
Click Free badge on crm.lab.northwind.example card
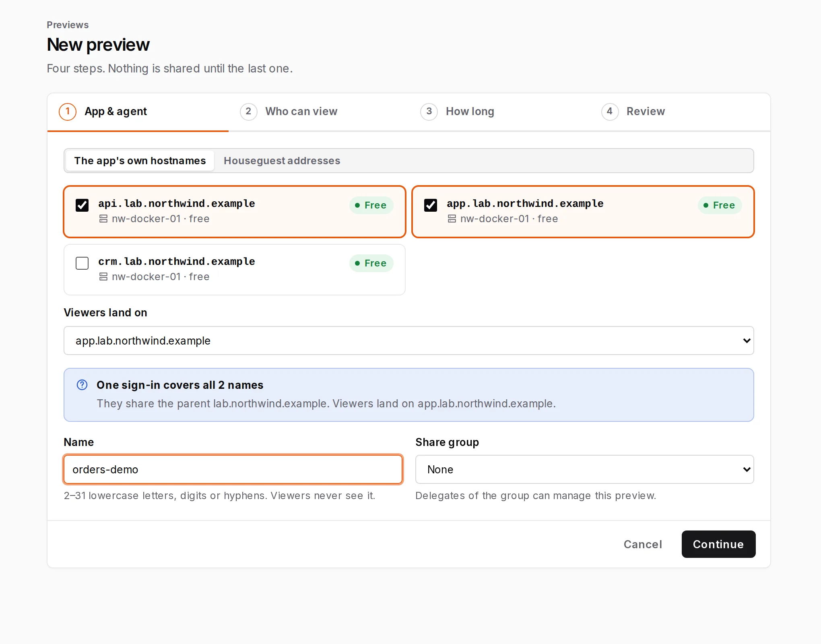coord(371,263)
